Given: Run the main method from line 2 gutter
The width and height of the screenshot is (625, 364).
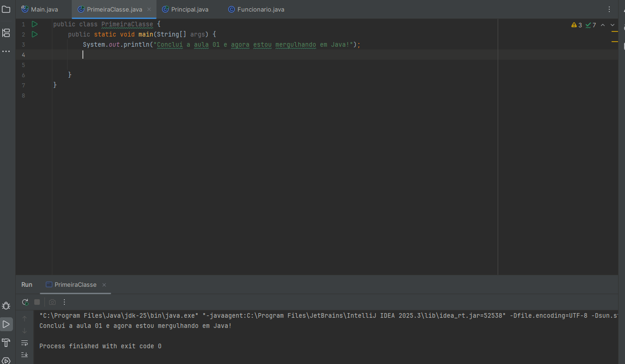Looking at the screenshot, I should coord(35,34).
